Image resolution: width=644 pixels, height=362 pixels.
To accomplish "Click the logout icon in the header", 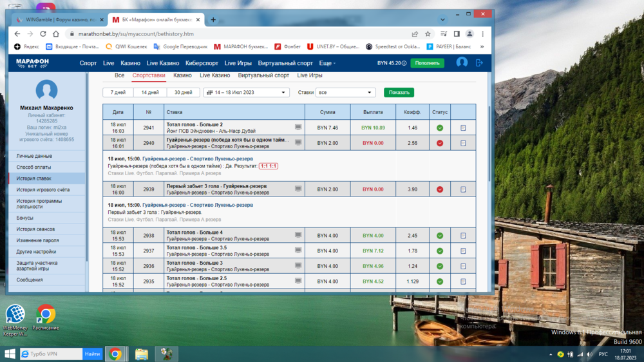I will (479, 62).
